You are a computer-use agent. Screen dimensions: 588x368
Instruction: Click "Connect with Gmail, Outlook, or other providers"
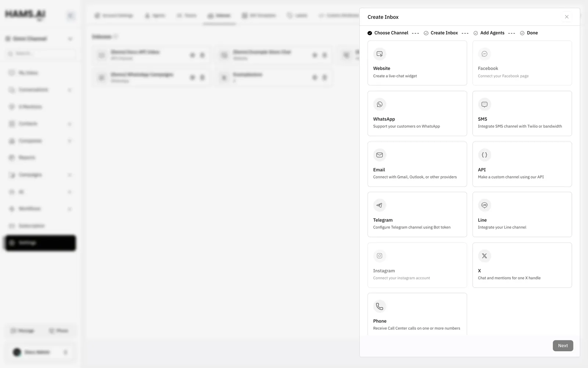pyautogui.click(x=415, y=177)
